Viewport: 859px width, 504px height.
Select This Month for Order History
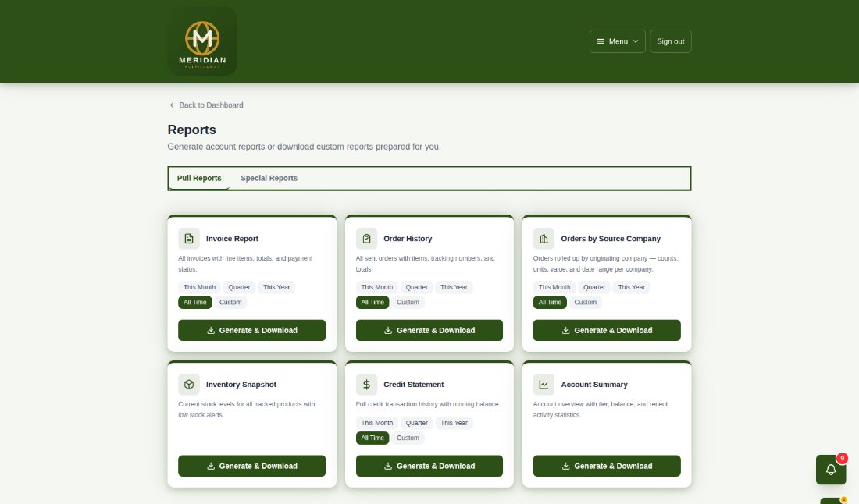point(377,287)
